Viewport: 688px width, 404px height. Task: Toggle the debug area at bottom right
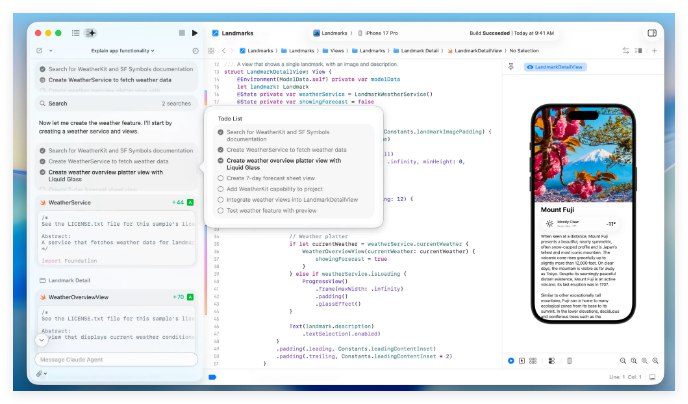tap(652, 377)
